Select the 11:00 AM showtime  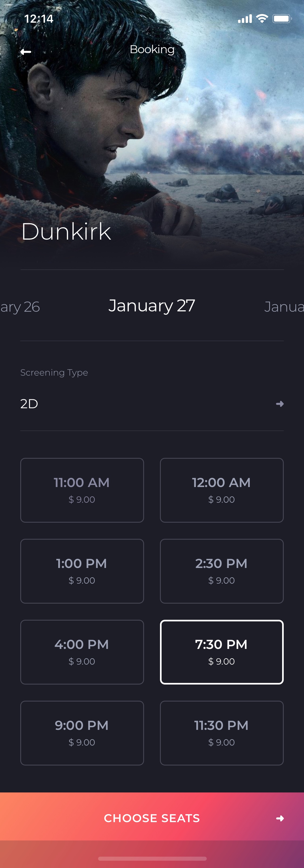coord(82,490)
